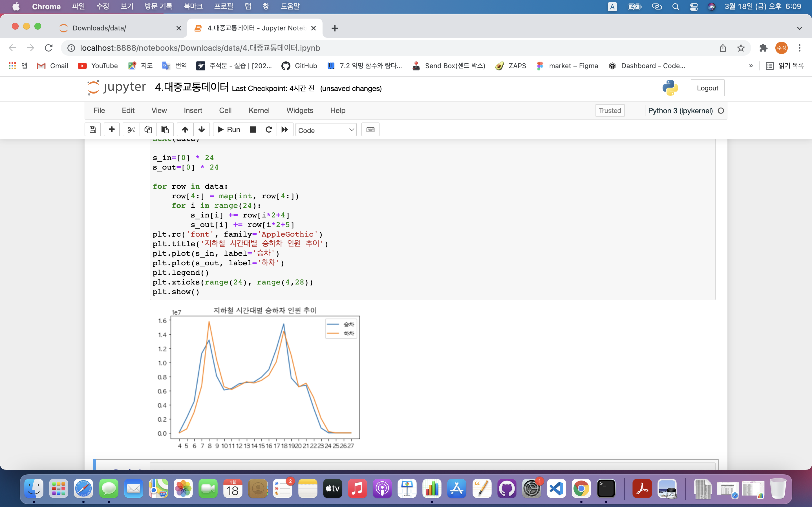Paste cells below in the toolbar
The height and width of the screenshot is (507, 812).
[x=165, y=130]
